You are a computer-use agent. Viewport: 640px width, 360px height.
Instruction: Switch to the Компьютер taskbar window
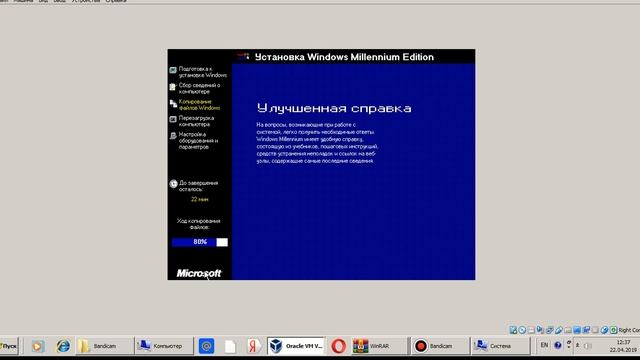click(x=164, y=346)
